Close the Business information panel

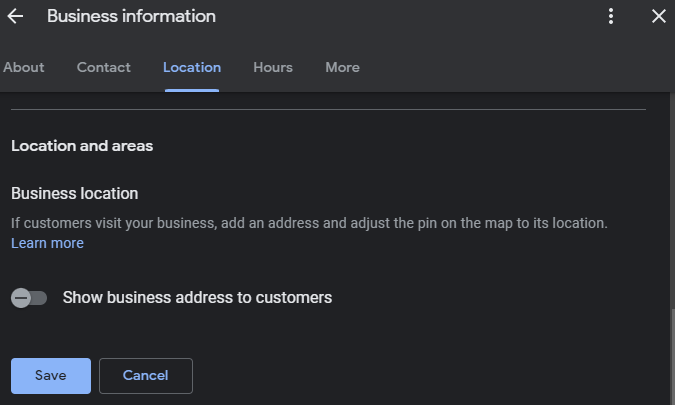[659, 16]
